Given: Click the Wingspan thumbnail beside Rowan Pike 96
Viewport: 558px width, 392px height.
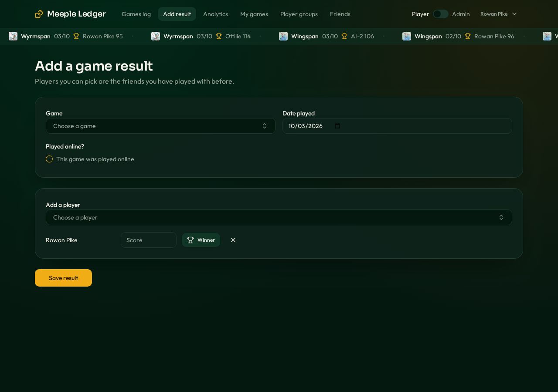Looking at the screenshot, I should [x=407, y=36].
